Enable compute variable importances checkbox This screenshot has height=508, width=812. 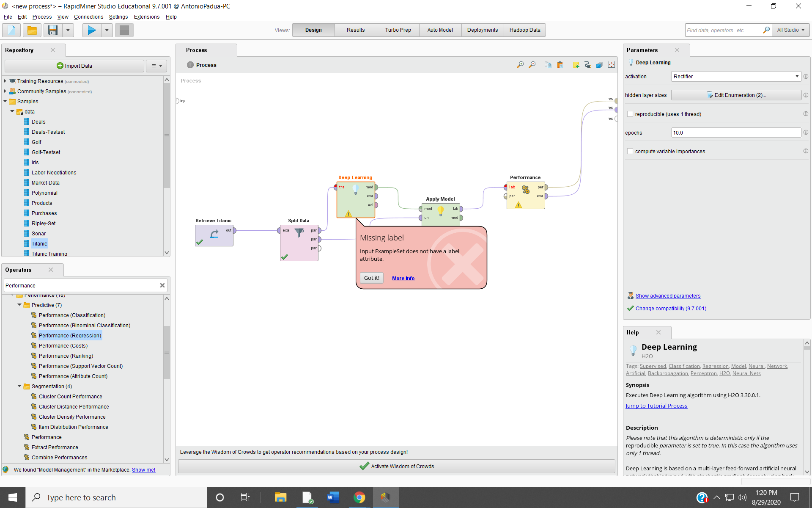pyautogui.click(x=630, y=151)
